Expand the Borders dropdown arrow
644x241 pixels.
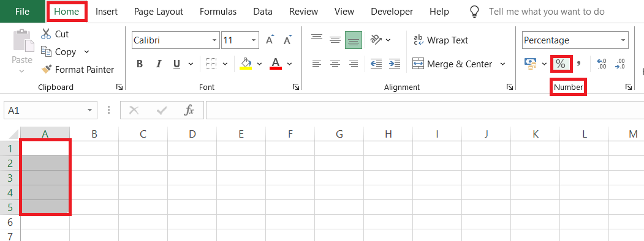225,64
